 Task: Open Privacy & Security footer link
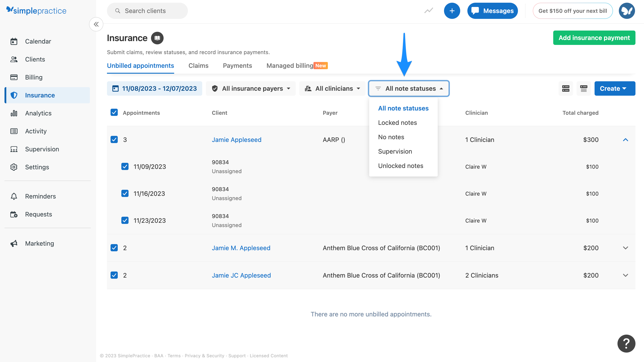(x=204, y=356)
